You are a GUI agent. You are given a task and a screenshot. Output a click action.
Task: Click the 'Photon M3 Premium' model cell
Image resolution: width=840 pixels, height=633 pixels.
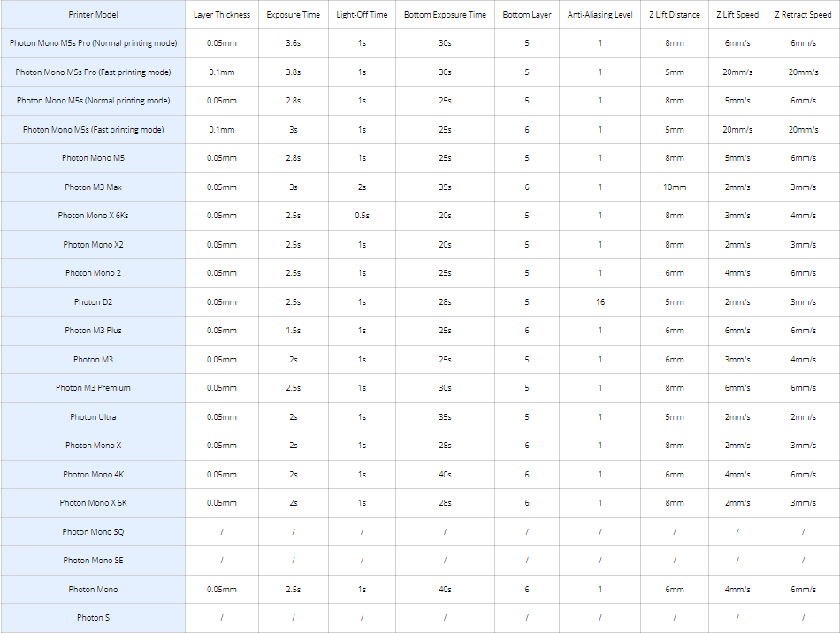click(x=93, y=388)
